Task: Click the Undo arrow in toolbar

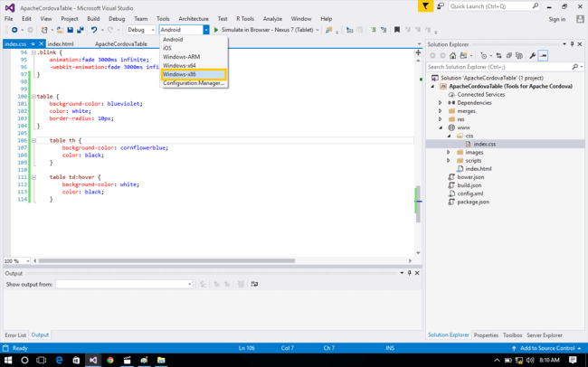Action: pyautogui.click(x=93, y=30)
